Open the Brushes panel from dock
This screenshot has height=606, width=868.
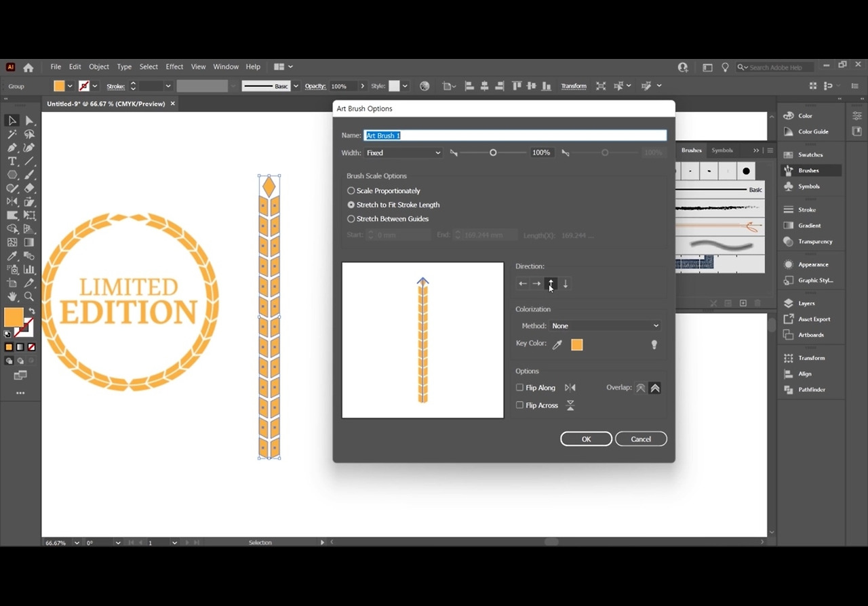[810, 171]
